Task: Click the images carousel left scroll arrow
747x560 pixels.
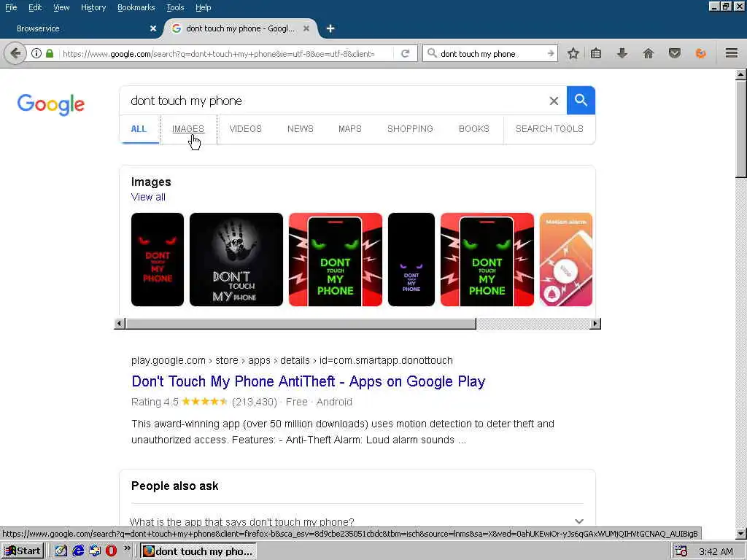Action: click(x=120, y=324)
